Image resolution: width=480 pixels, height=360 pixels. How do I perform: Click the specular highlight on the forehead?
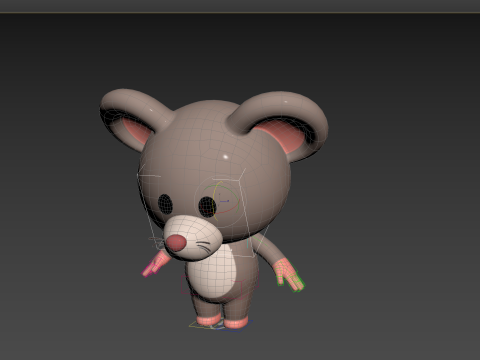pos(226,157)
